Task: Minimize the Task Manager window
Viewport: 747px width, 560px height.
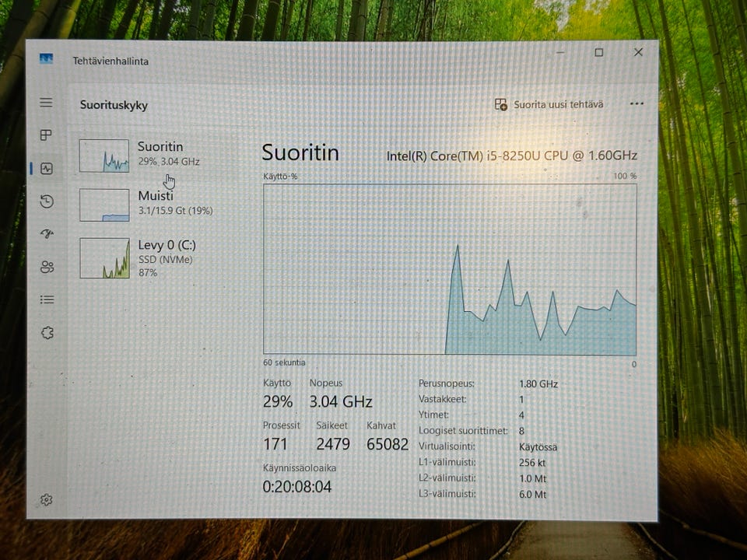Action: pos(560,52)
